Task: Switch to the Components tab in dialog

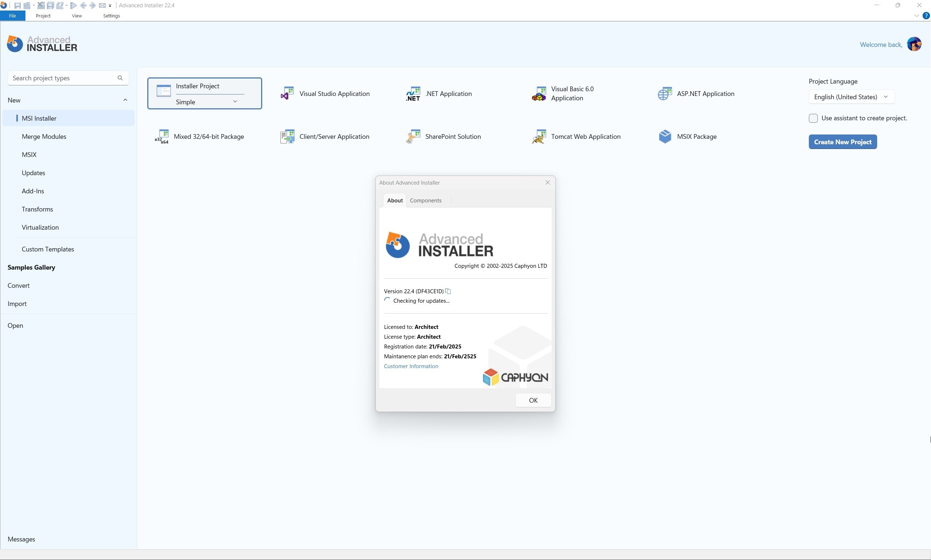Action: coord(425,200)
